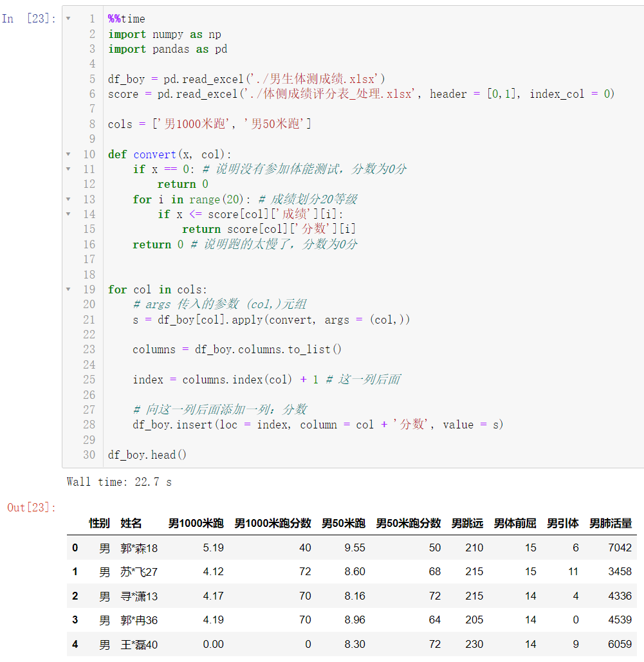Click the name cell 苏*飞27

pos(139,572)
